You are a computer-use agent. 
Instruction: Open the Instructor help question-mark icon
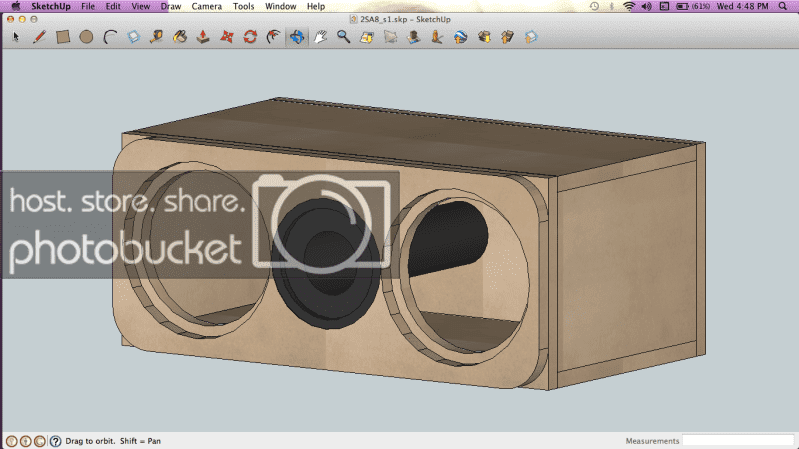56,441
